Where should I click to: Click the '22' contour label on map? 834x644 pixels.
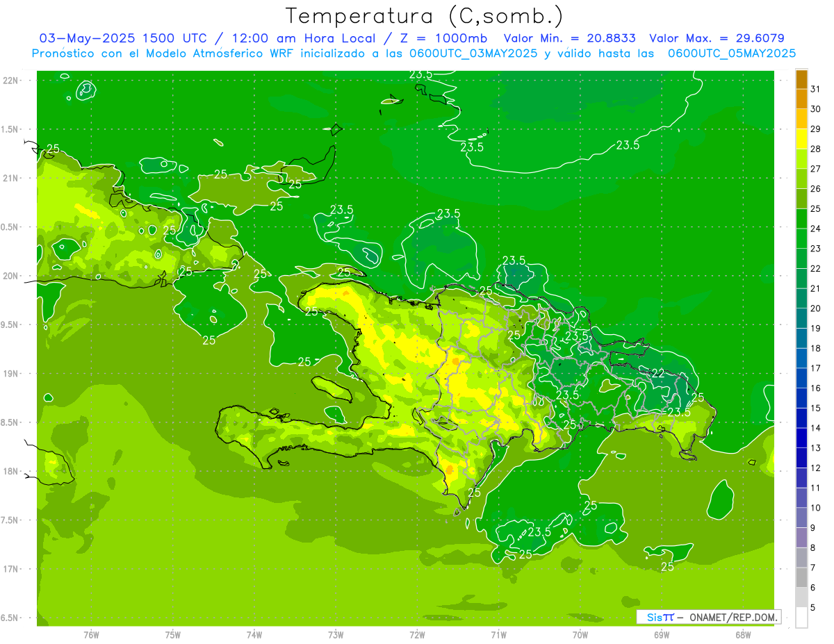[657, 373]
